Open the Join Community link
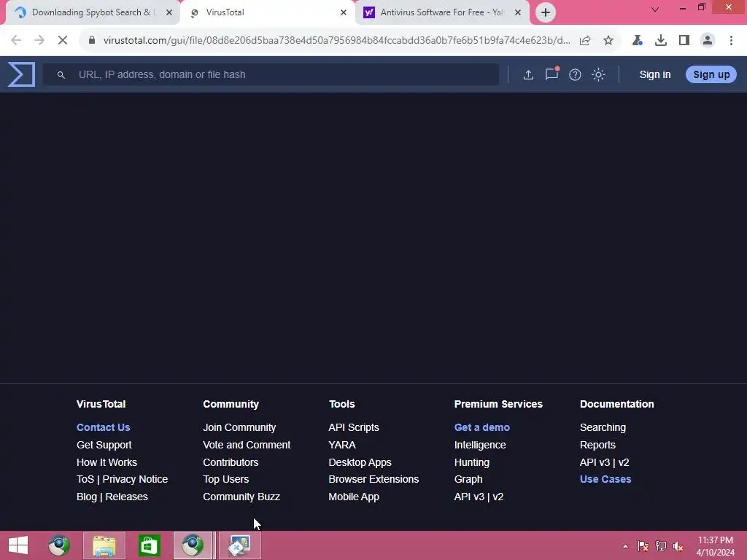This screenshot has height=560, width=747. 239,427
